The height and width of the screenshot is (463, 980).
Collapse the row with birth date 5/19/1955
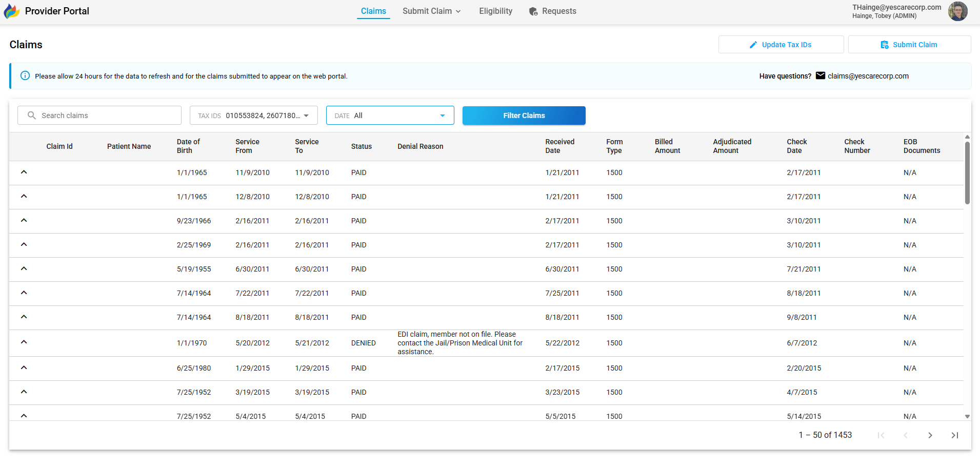click(x=24, y=268)
